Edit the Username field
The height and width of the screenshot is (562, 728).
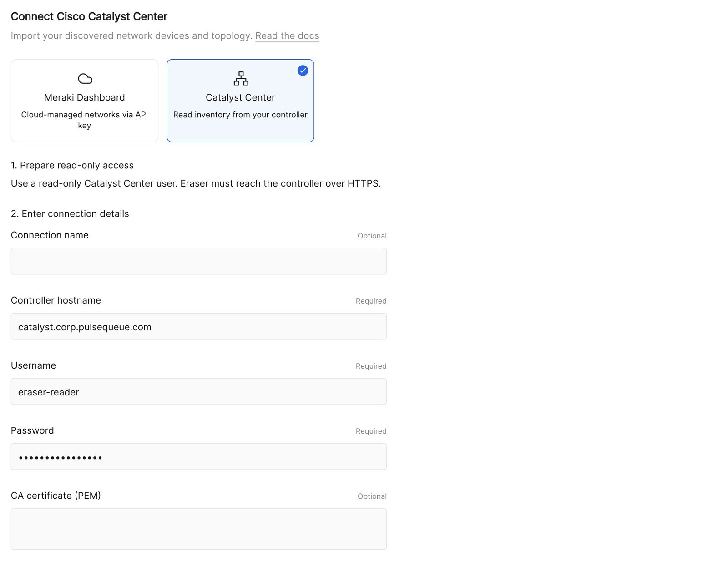coord(199,391)
